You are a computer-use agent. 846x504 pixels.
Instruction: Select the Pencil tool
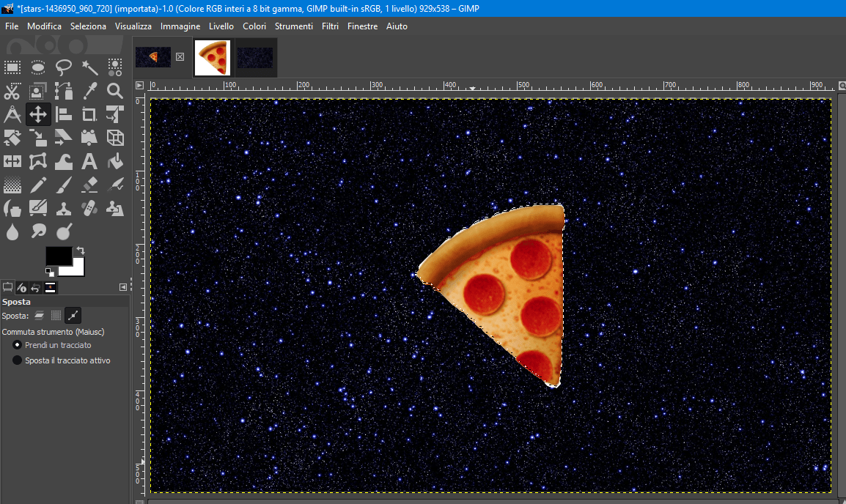pyautogui.click(x=38, y=185)
